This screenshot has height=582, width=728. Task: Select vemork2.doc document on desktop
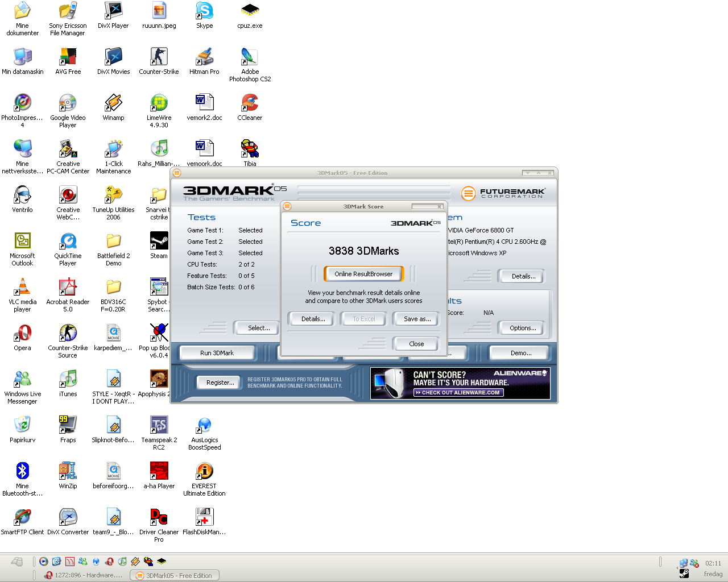pos(204,107)
